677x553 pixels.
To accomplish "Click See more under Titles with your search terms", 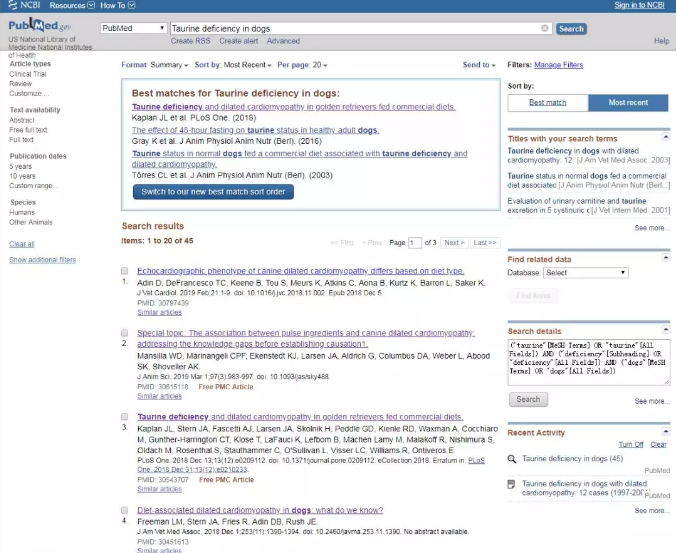I will tap(652, 228).
